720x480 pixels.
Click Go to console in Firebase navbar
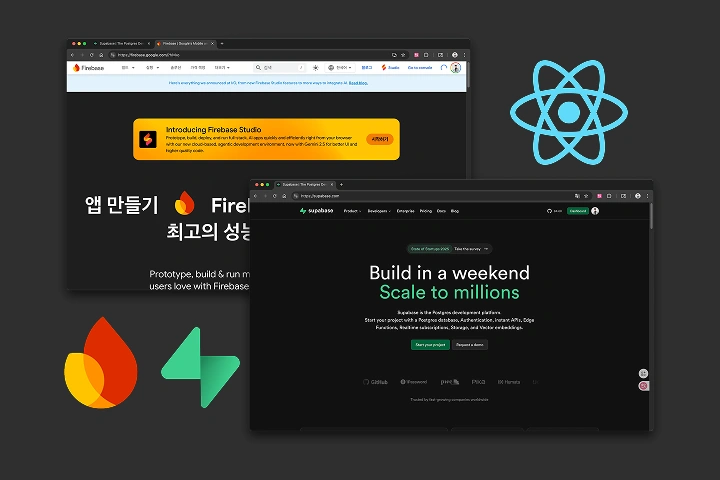(x=420, y=68)
